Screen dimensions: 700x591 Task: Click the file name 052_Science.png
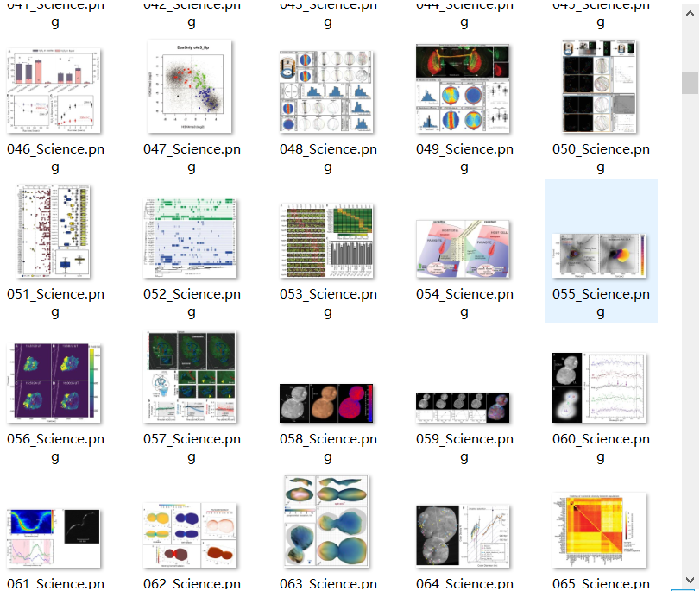point(192,303)
